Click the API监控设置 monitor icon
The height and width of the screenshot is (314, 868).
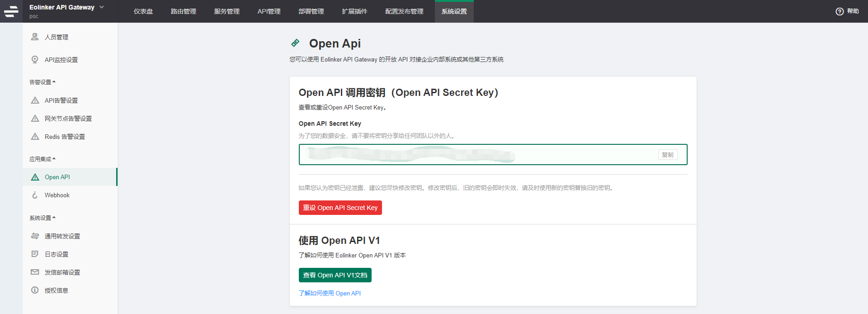pyautogui.click(x=35, y=59)
